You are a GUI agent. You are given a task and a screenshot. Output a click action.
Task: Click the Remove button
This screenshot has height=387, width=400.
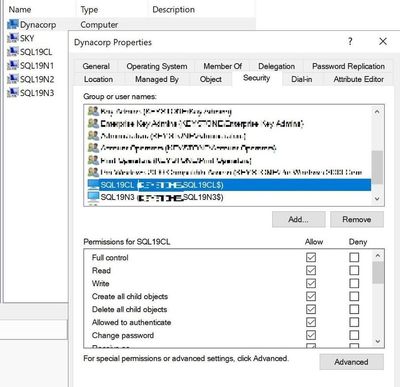[357, 219]
